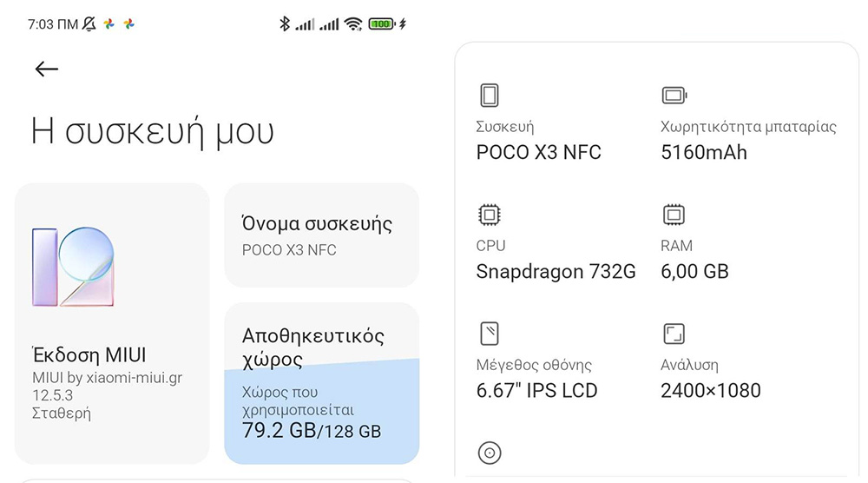
Task: Open the Αποθηκευτικός χώρος storage card
Action: tap(321, 346)
